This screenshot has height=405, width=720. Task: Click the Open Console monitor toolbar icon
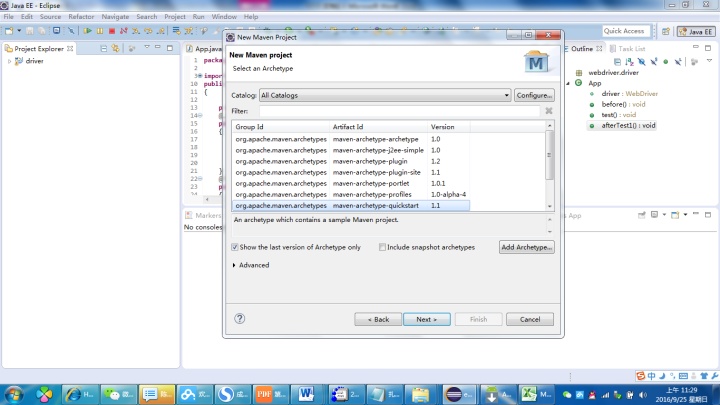point(56,31)
